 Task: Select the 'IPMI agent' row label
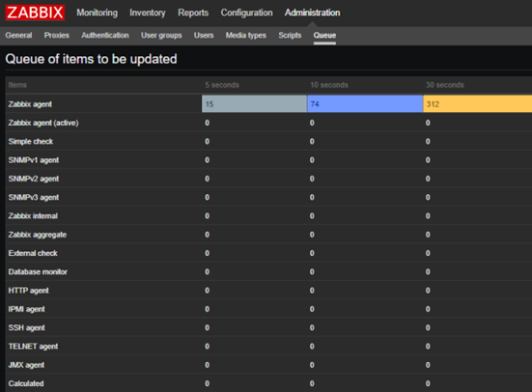point(26,310)
